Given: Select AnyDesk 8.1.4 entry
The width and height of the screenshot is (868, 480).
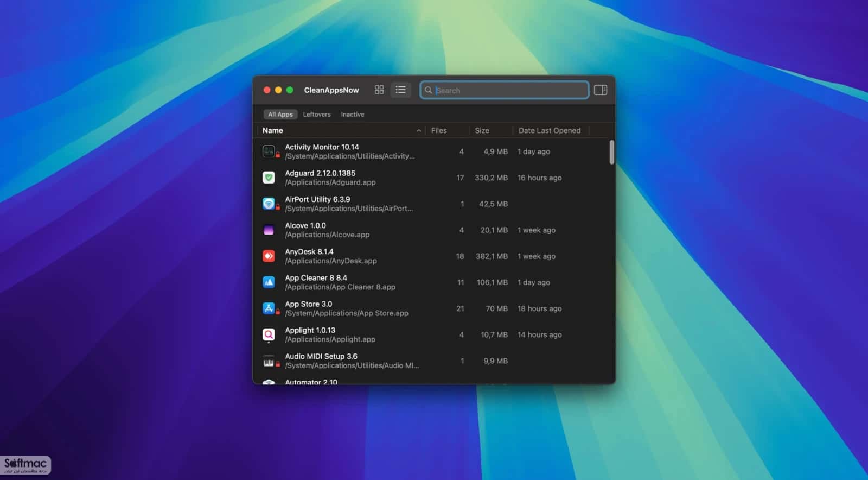Looking at the screenshot, I should [x=309, y=251].
